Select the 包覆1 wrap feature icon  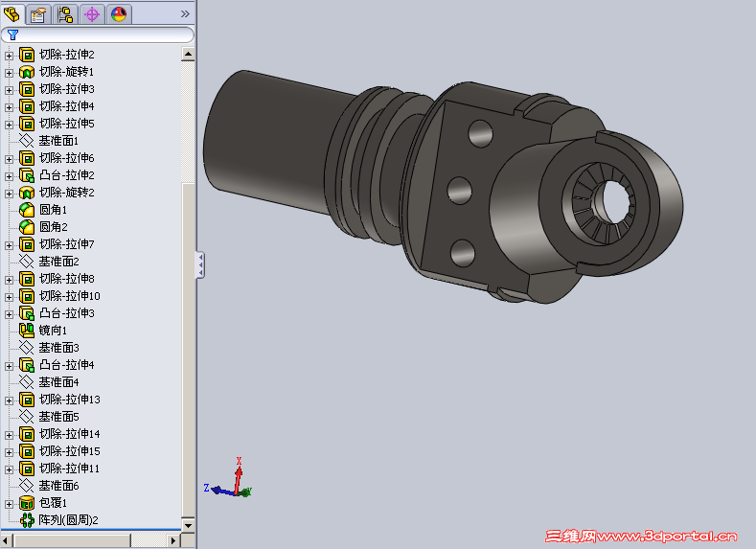pyautogui.click(x=27, y=503)
